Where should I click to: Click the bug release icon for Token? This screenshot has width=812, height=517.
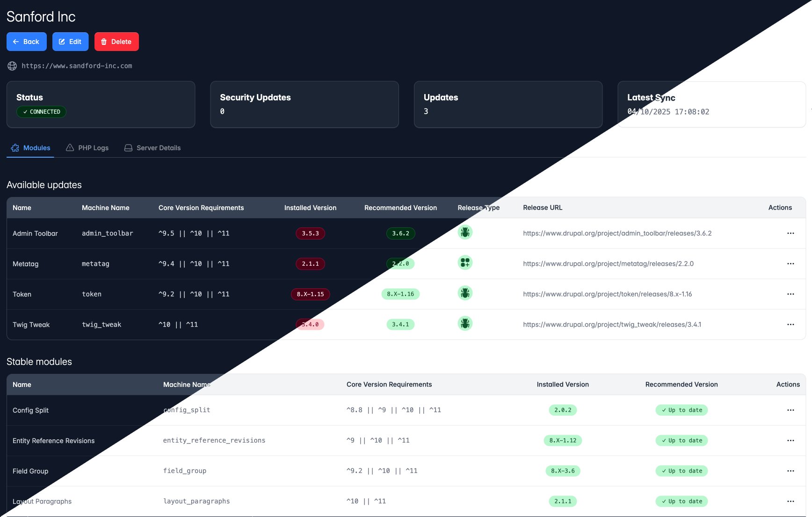465,293
